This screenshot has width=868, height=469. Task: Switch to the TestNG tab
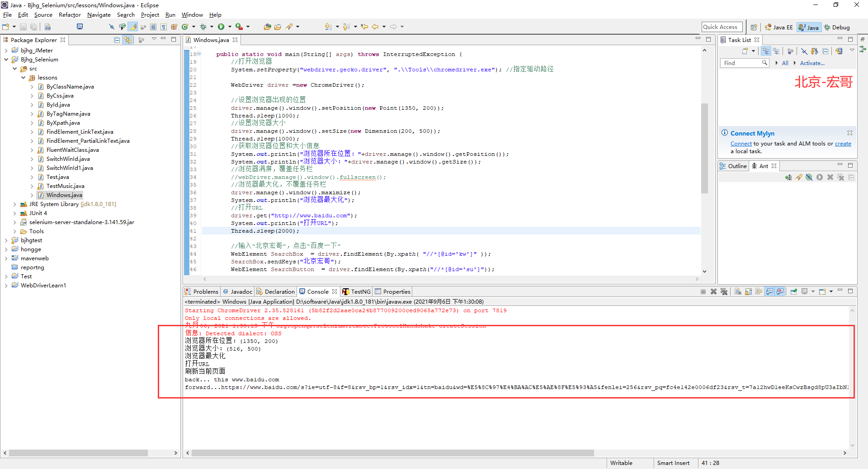pos(359,291)
